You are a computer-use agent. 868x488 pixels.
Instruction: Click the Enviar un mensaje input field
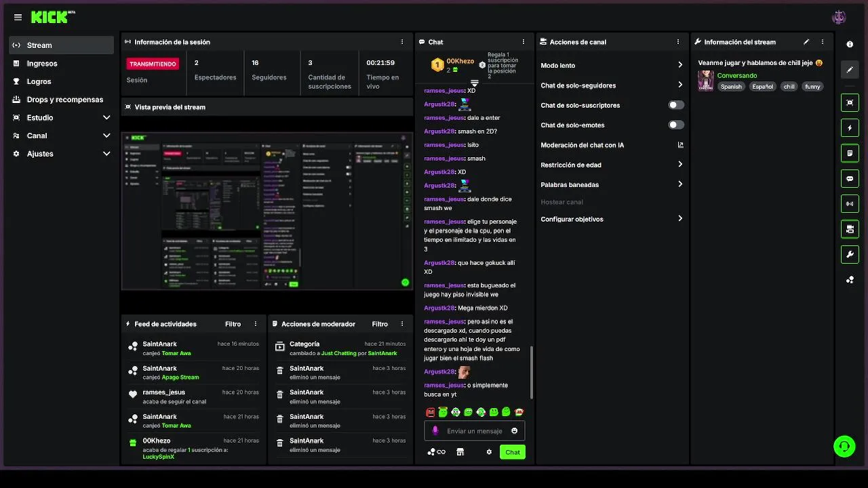[x=475, y=430]
